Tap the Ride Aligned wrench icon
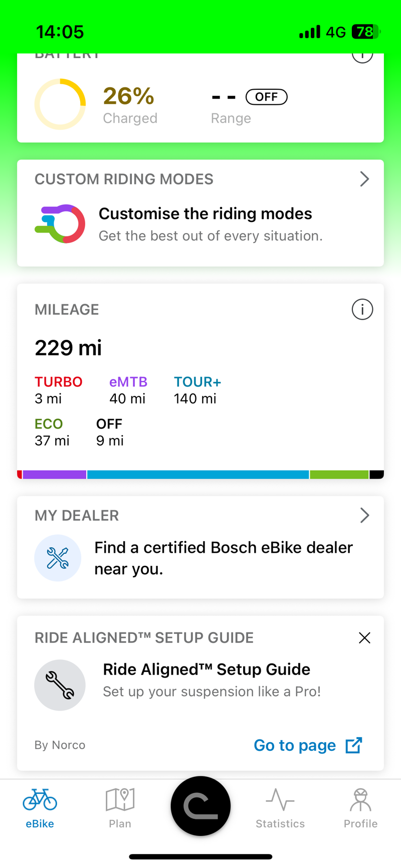Viewport: 401px width, 868px height. pyautogui.click(x=60, y=685)
